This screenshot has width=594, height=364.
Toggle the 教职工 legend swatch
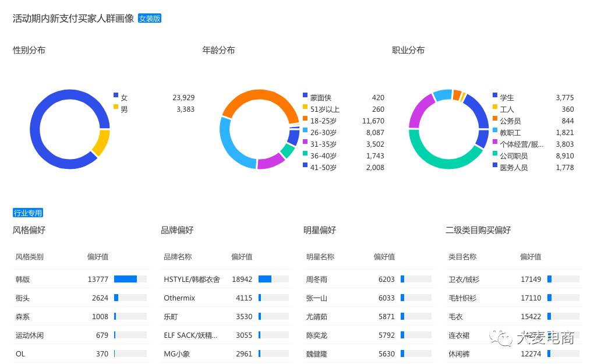click(x=495, y=130)
